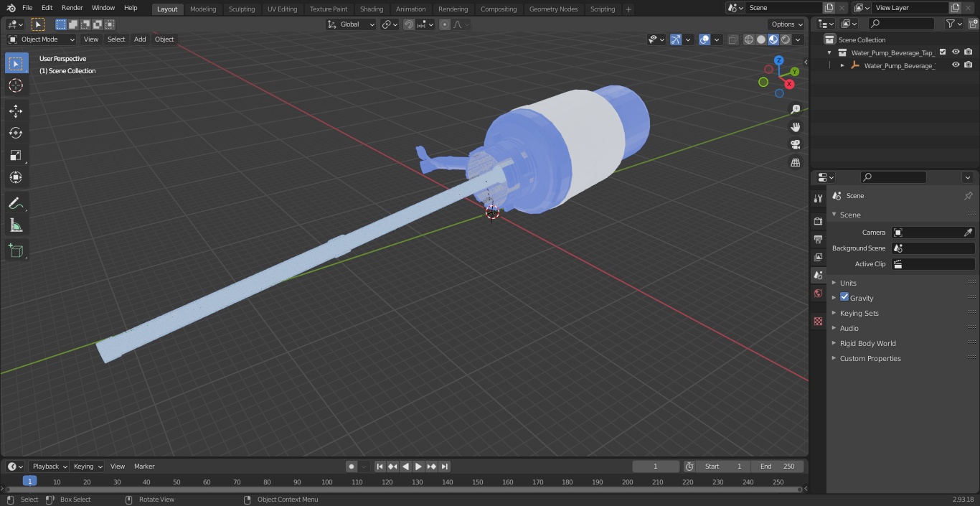Select the Cursor tool in left toolbar
The height and width of the screenshot is (506, 980).
point(16,85)
